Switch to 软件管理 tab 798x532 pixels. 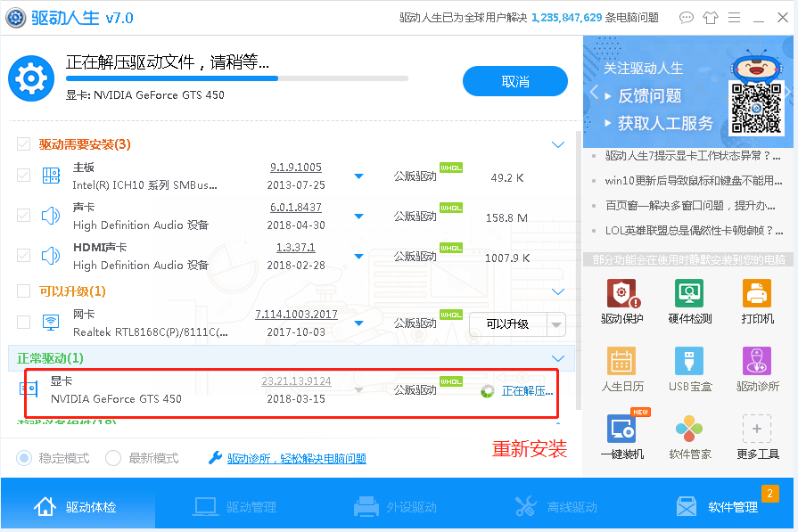[x=717, y=506]
